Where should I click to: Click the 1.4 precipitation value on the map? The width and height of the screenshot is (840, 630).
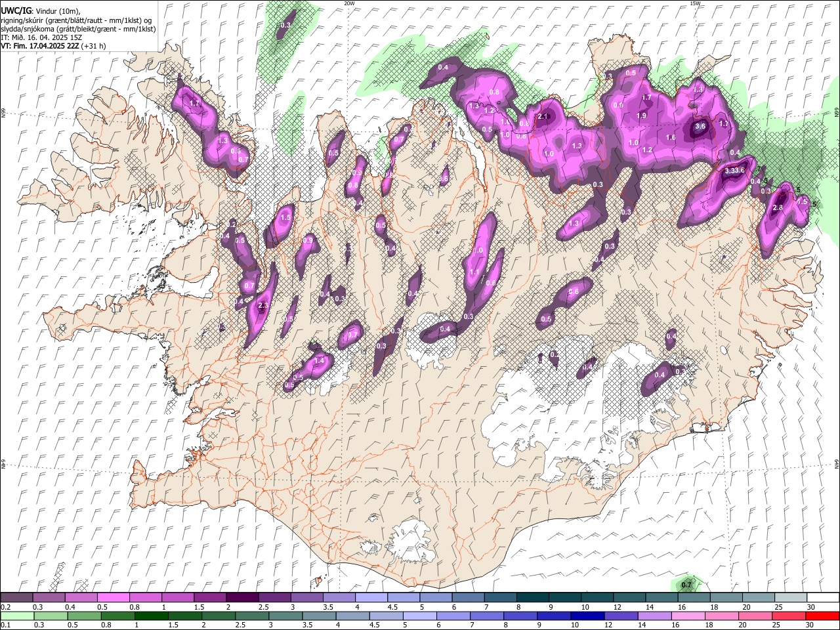(320, 360)
